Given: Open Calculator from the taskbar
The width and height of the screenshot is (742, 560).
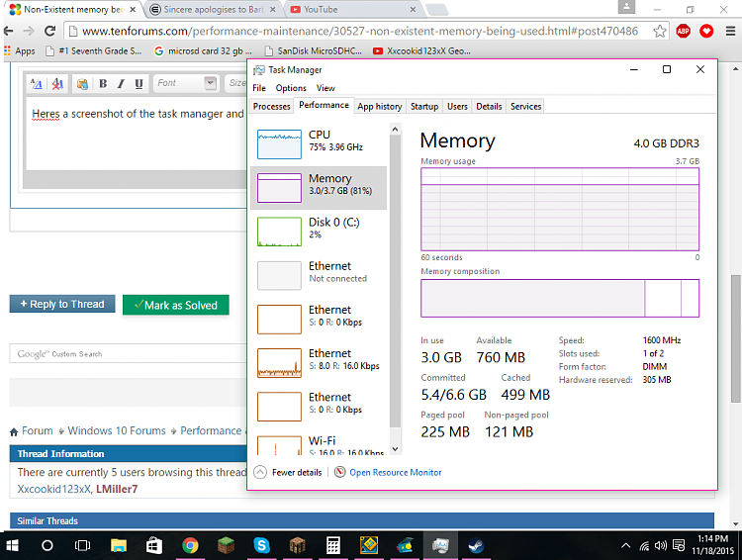Looking at the screenshot, I should tap(332, 546).
